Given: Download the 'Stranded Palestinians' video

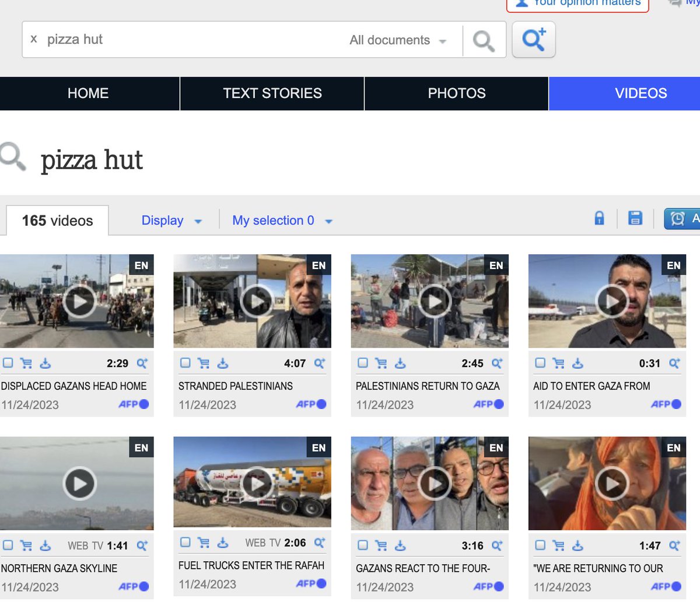Looking at the screenshot, I should pyautogui.click(x=223, y=363).
